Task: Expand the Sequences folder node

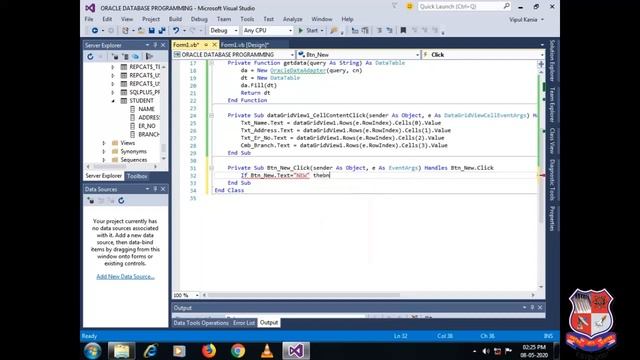Action: tap(104, 160)
